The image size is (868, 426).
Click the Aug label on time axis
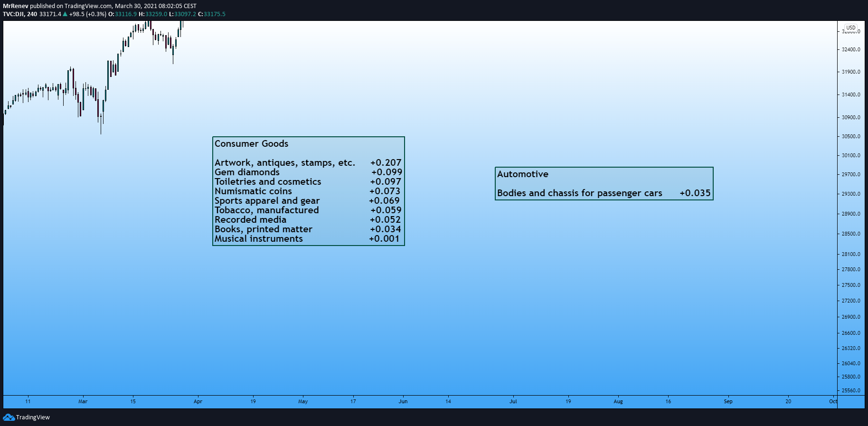coord(618,402)
